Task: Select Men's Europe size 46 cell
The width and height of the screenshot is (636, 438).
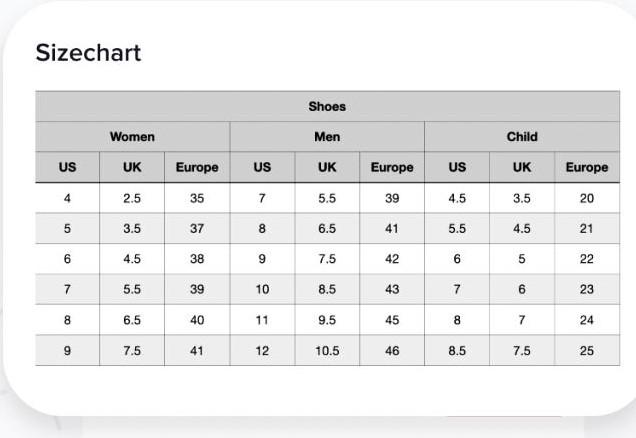Action: tap(392, 351)
